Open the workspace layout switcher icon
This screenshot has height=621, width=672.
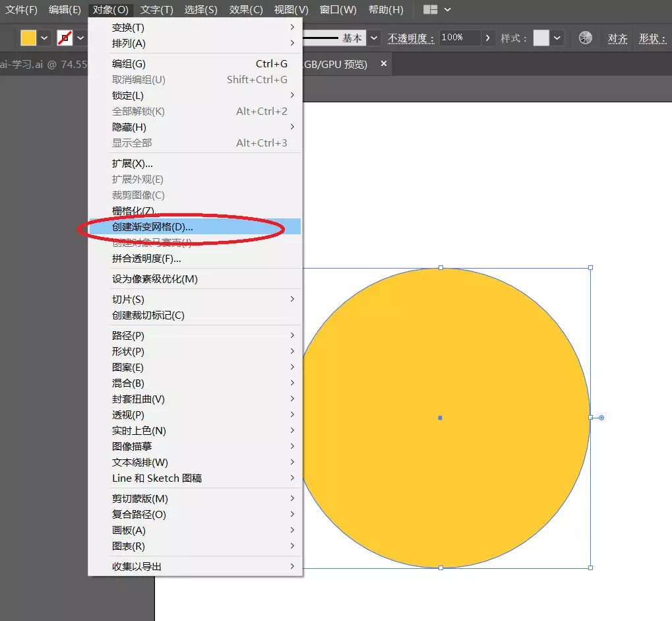click(431, 10)
